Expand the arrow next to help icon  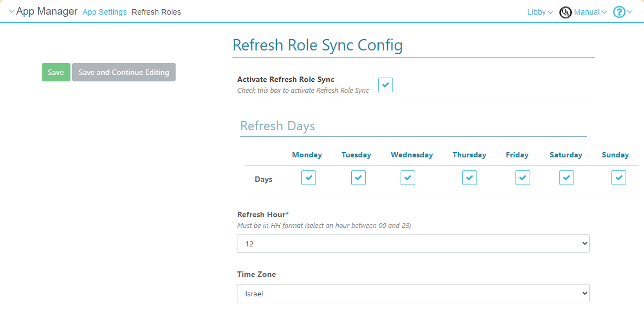tap(630, 12)
